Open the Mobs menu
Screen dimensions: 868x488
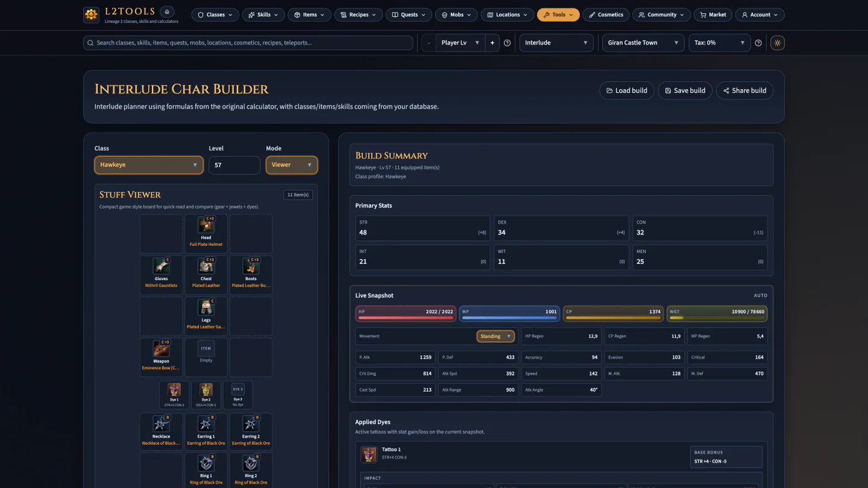click(456, 14)
